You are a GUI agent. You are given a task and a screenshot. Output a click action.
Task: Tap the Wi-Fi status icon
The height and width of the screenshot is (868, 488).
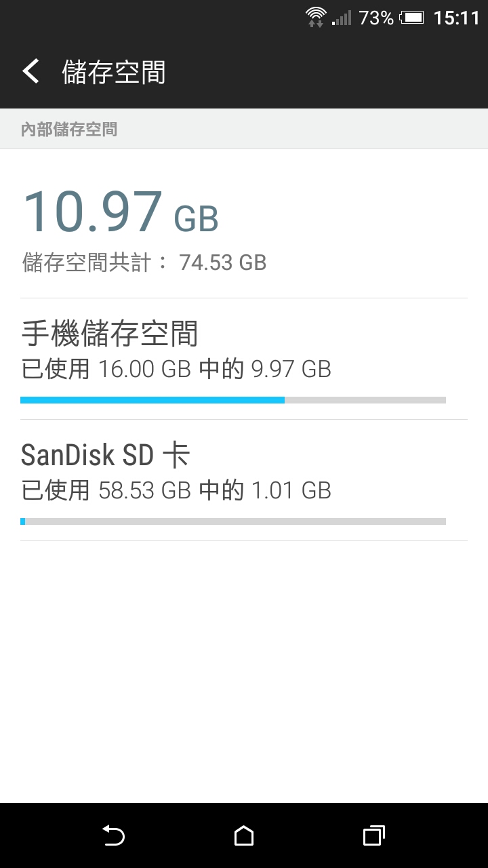(316, 18)
